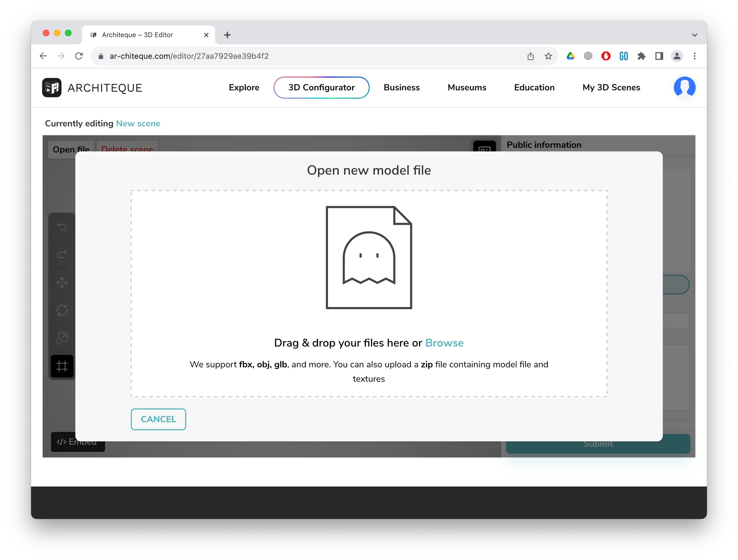This screenshot has width=738, height=560.
Task: Go to the Explore menu item
Action: (244, 87)
